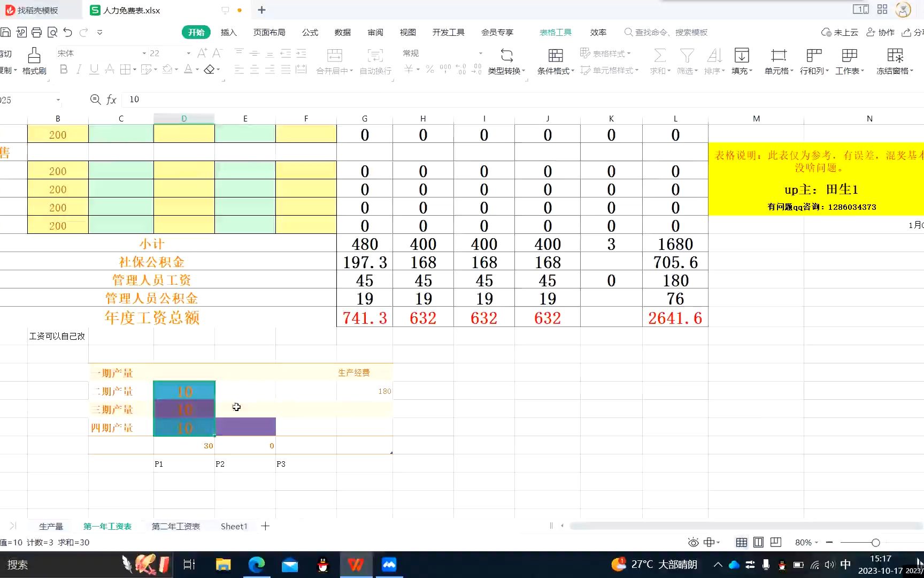Screen dimensions: 924x578
Task: Switch to the 公式 (Formulas) ribbon tab
Action: [310, 32]
